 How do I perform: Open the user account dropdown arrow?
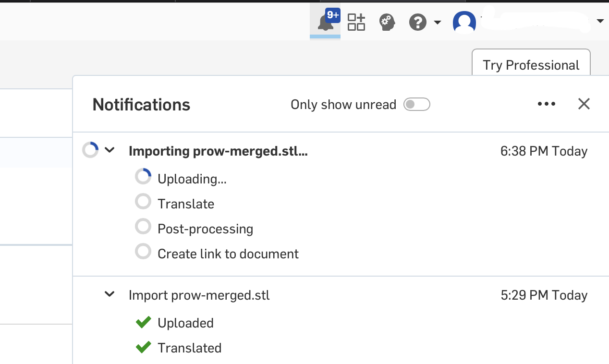[x=600, y=21]
